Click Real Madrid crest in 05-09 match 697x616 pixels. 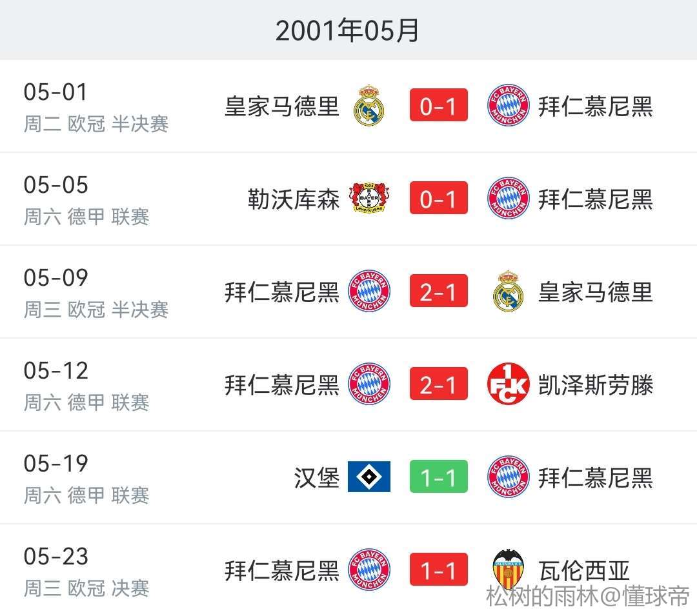click(x=508, y=292)
